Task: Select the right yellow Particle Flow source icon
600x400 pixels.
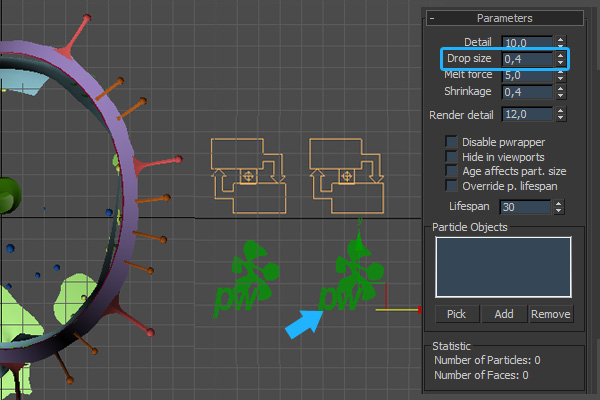Action: (346, 176)
